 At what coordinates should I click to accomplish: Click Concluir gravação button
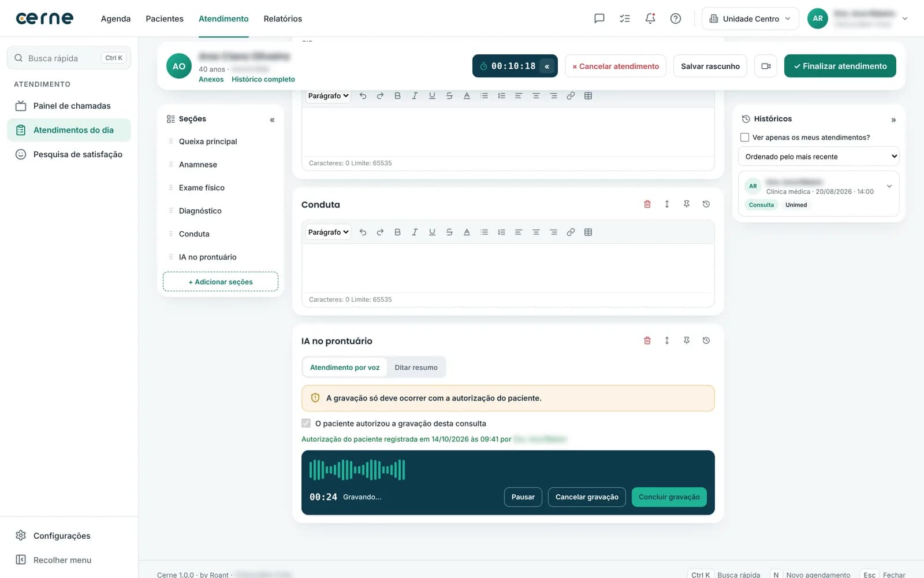point(669,497)
